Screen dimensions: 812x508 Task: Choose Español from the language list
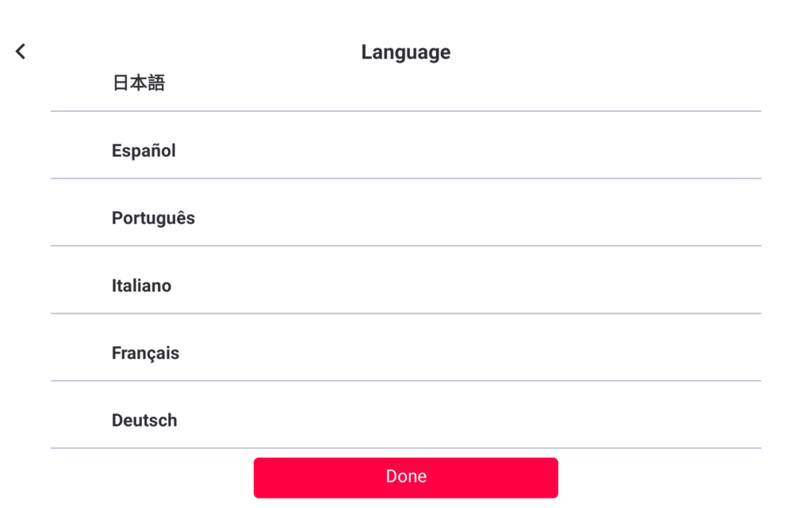tap(144, 151)
